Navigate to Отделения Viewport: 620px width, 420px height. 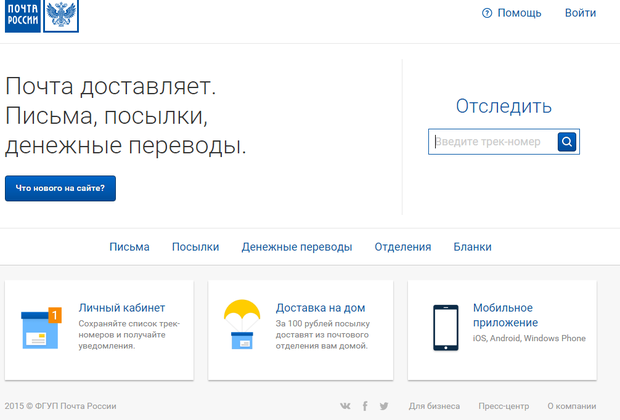402,247
